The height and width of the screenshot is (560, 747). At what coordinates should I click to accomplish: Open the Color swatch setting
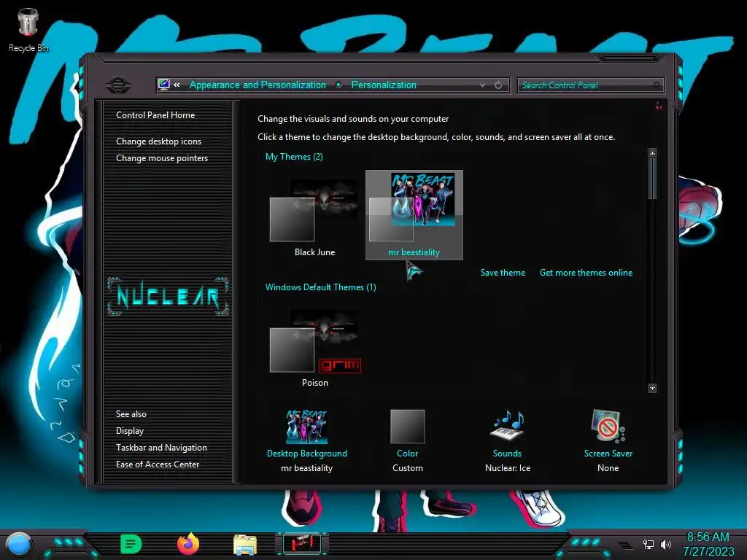point(407,426)
